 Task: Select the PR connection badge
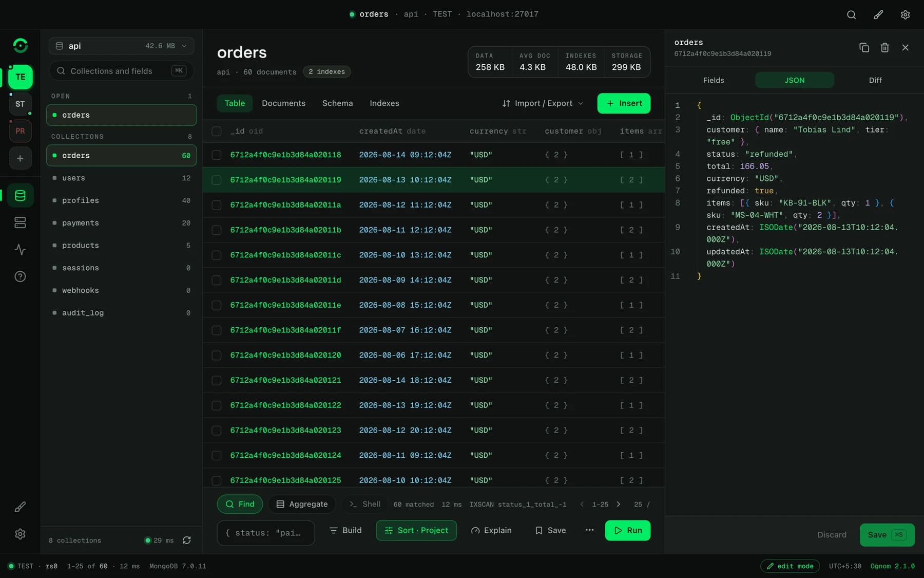pyautogui.click(x=21, y=131)
